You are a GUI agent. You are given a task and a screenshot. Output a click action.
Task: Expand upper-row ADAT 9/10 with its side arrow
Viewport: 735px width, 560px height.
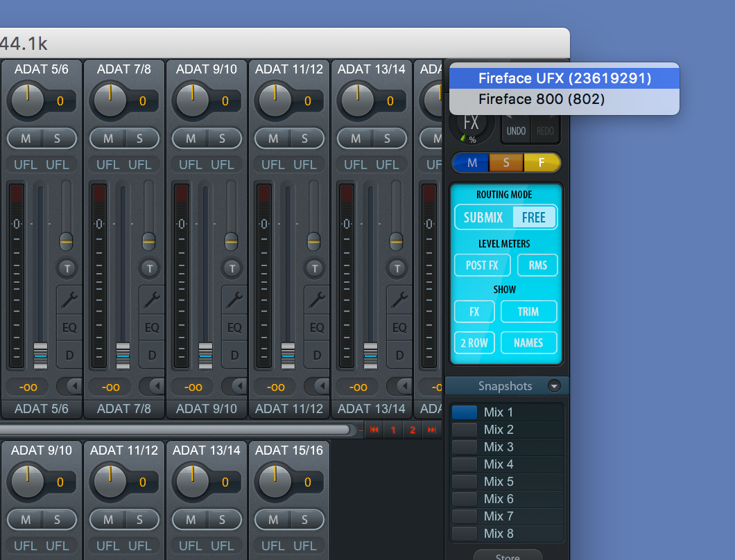coord(234,386)
